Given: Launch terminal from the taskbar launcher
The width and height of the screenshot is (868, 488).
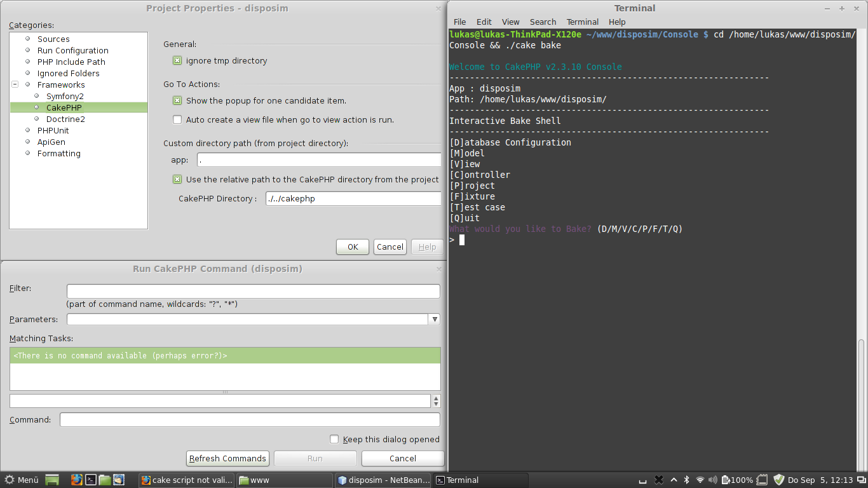Looking at the screenshot, I should click(x=91, y=480).
